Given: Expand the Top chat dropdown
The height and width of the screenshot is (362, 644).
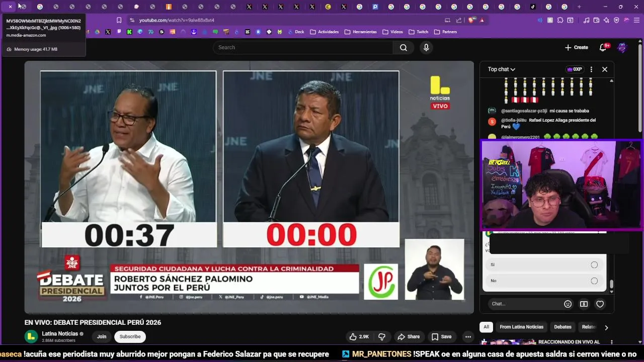Looking at the screenshot, I should [502, 69].
